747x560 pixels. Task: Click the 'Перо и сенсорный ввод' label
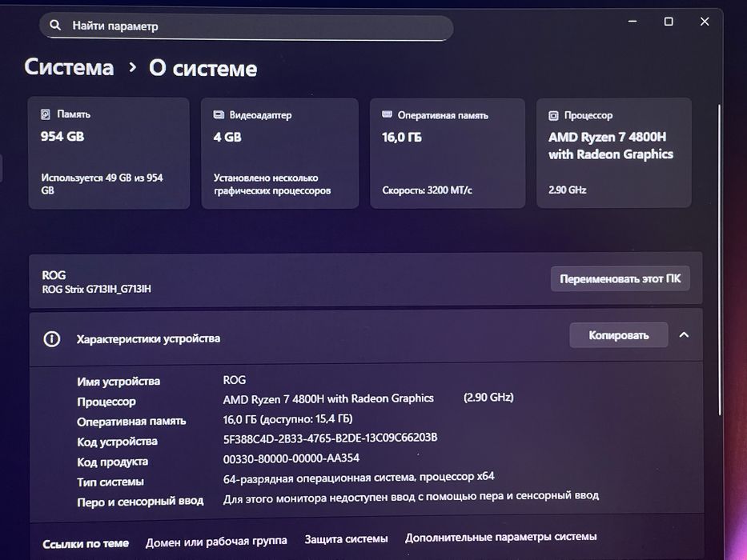140,502
